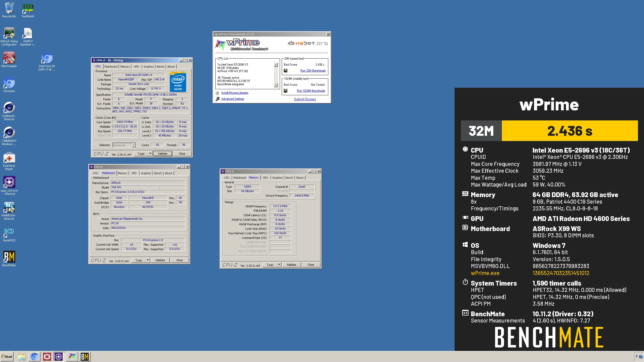This screenshot has height=362, width=644.
Task: Click the BenchMate taskbar icon
Action: click(x=85, y=357)
